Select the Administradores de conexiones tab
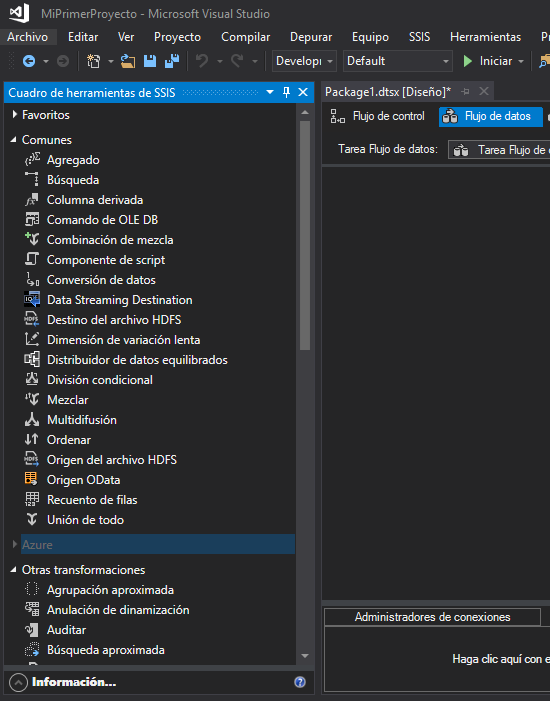This screenshot has height=701, width=550. [432, 617]
